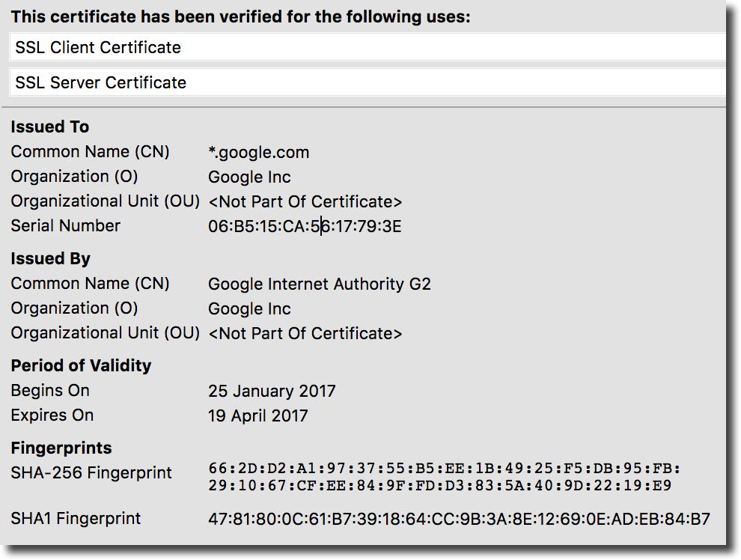Image resolution: width=741 pixels, height=560 pixels.
Task: Click the serial number 06:B5:15:CA value
Action: [x=305, y=226]
